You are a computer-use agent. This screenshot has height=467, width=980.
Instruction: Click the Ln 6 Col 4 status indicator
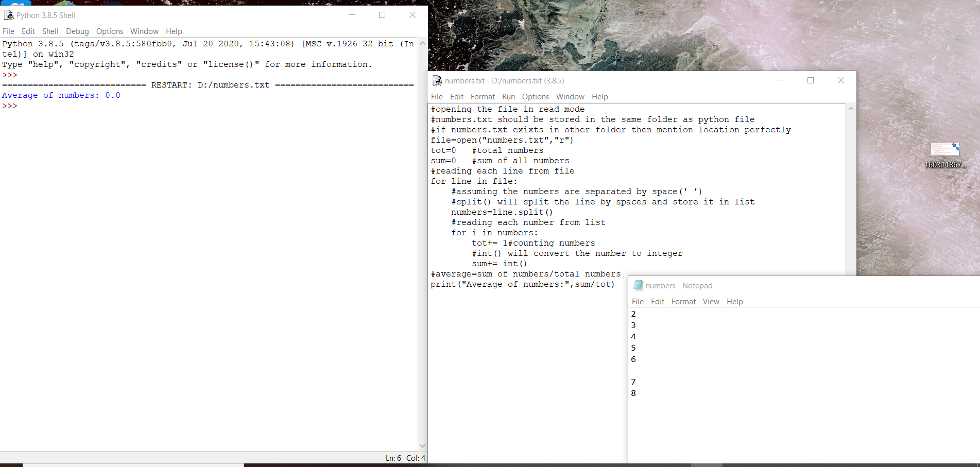tap(404, 458)
